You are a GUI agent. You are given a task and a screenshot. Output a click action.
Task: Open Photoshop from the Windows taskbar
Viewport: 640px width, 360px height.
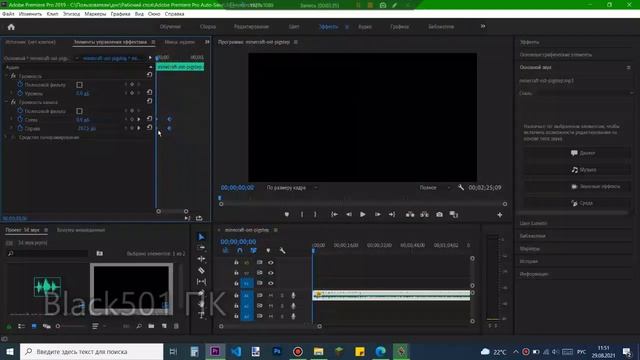[x=277, y=351]
